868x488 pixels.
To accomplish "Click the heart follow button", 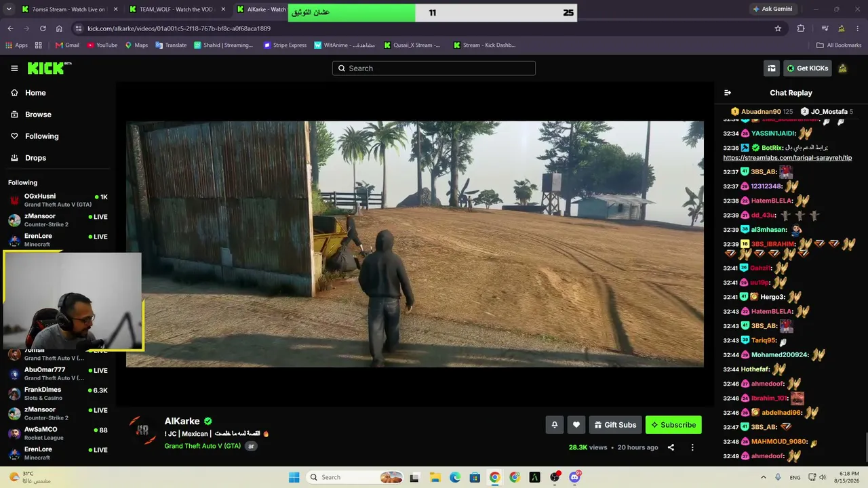I will coord(576,425).
